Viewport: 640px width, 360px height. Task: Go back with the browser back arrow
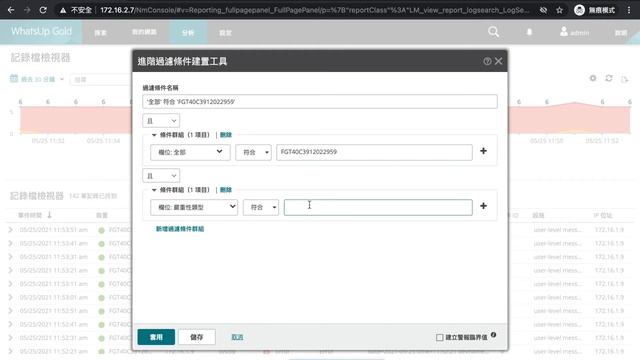[11, 10]
